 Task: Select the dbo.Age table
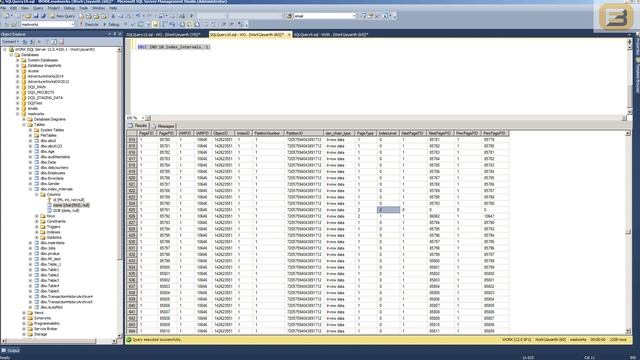[47, 151]
